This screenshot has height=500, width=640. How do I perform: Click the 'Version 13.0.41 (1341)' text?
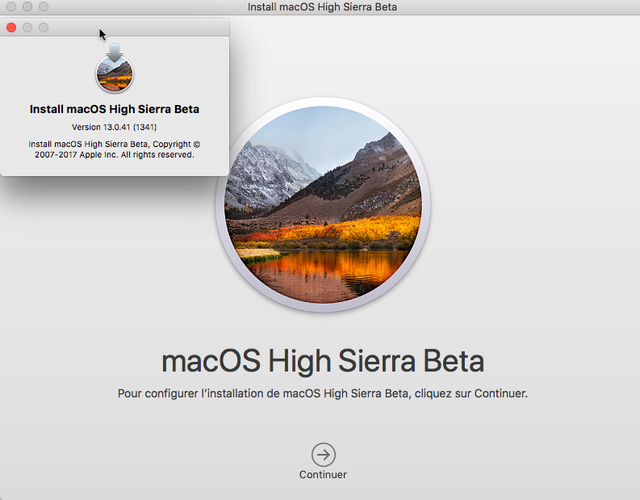114,127
